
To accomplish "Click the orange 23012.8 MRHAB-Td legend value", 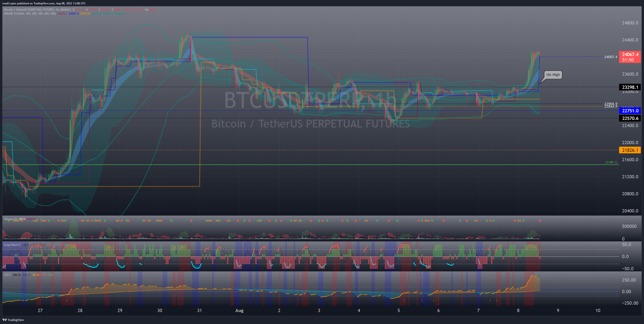I will pos(85,14).
